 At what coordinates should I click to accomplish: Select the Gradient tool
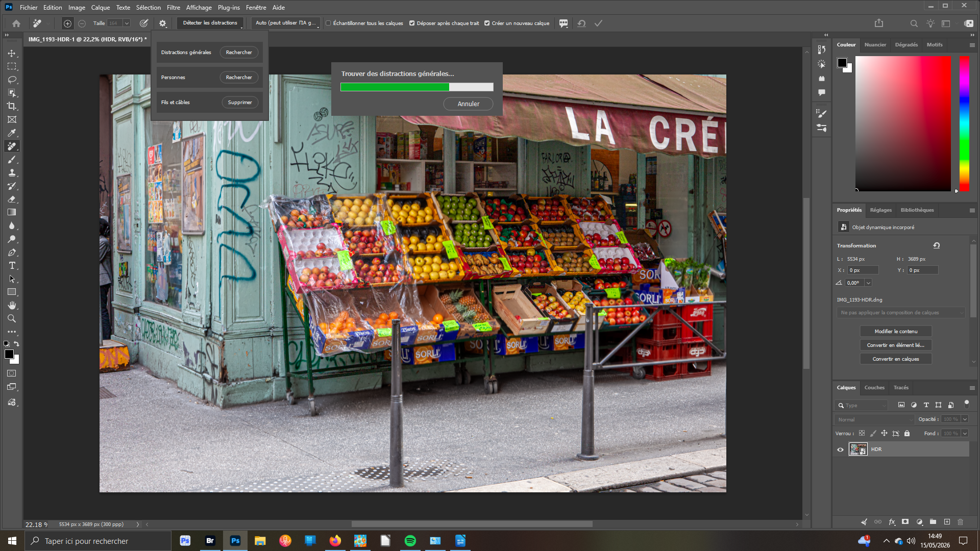(x=12, y=212)
